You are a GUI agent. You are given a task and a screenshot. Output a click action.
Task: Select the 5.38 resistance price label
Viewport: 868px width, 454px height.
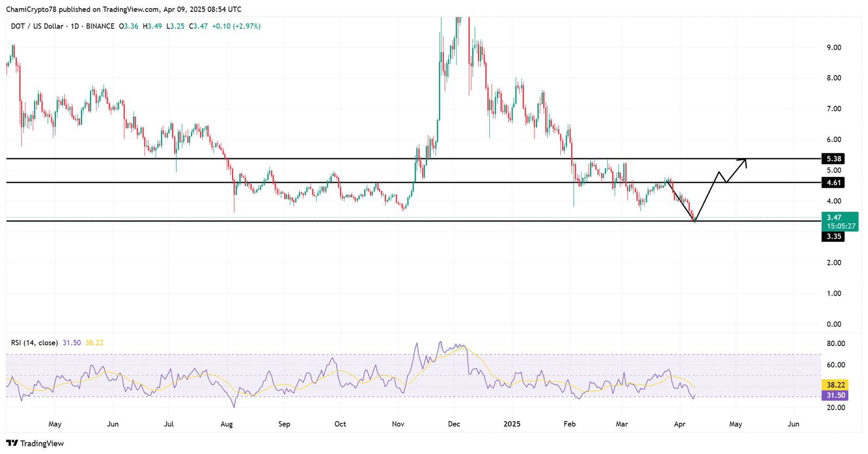(833, 159)
